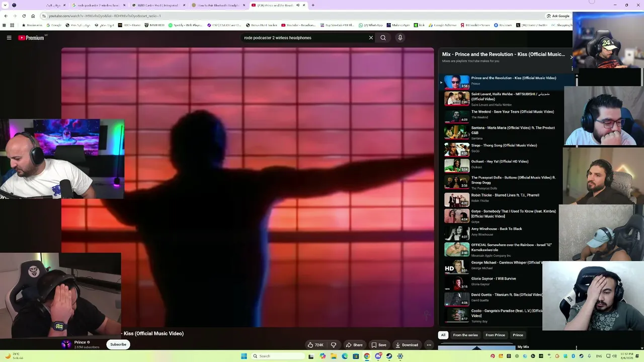Open the Spotify Web Player bookmark
644x362 pixels.
coord(186,25)
